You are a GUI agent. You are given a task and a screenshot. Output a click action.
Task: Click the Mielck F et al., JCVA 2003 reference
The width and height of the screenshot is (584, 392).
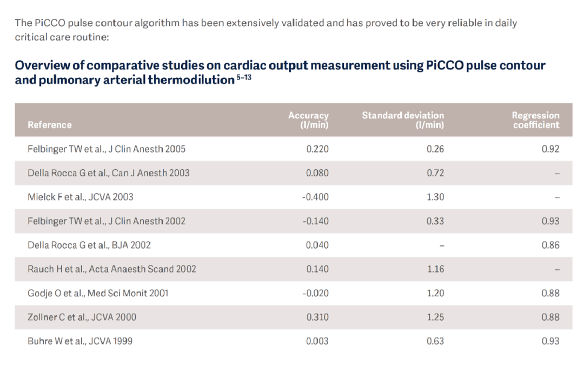coord(81,197)
